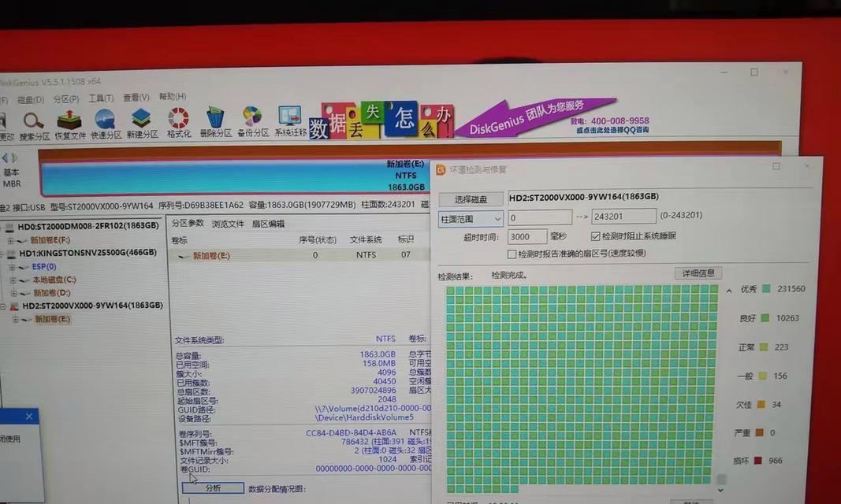Switch to the 扇区编辑 tab

point(268,224)
